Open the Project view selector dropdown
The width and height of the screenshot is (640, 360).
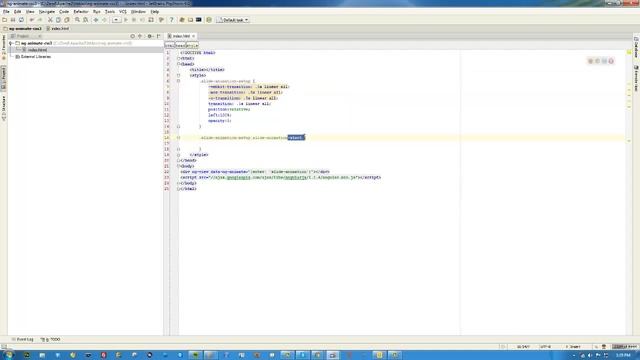[26, 36]
